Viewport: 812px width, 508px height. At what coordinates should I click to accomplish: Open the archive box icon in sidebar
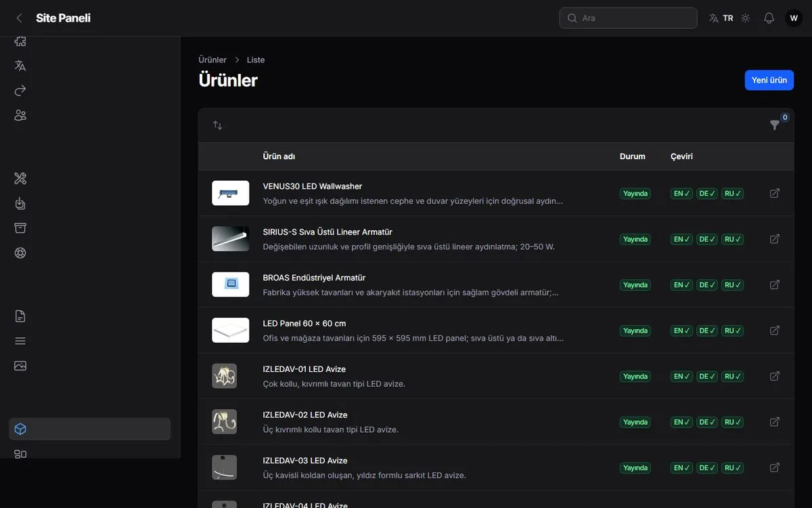pos(20,228)
